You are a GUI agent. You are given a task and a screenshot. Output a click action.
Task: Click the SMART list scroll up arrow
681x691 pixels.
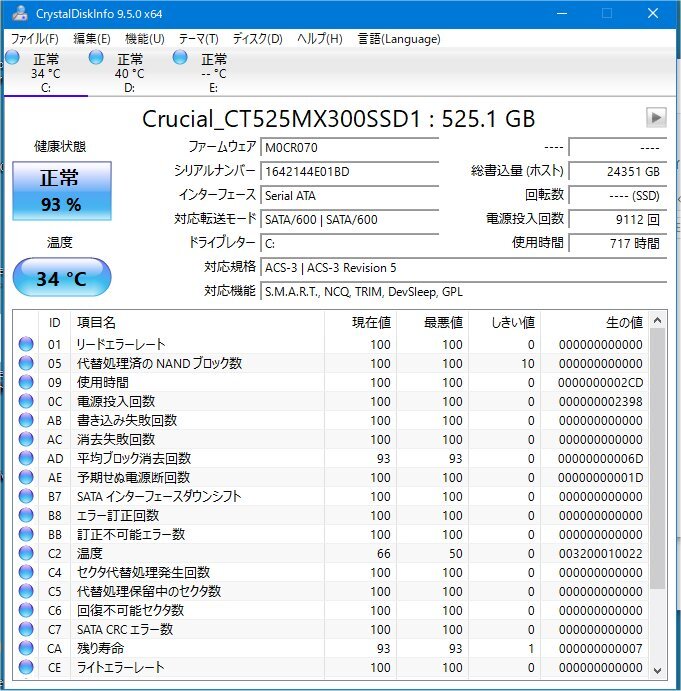click(x=657, y=320)
